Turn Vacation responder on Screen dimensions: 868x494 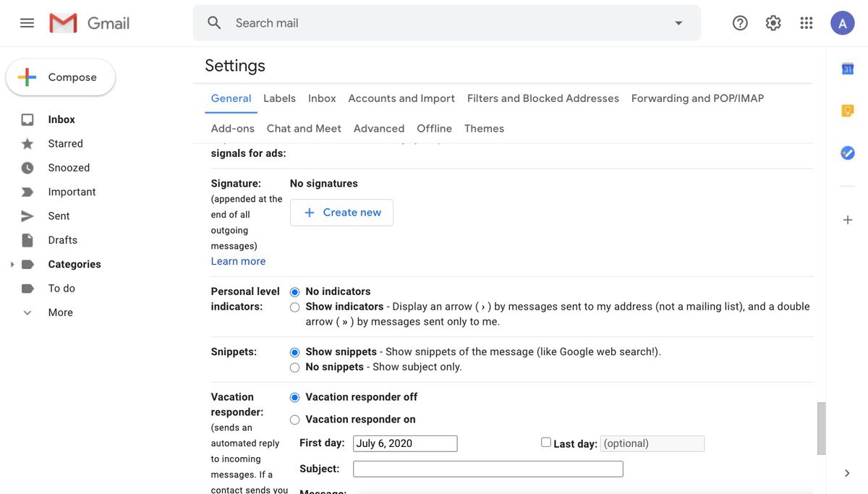pyautogui.click(x=294, y=420)
